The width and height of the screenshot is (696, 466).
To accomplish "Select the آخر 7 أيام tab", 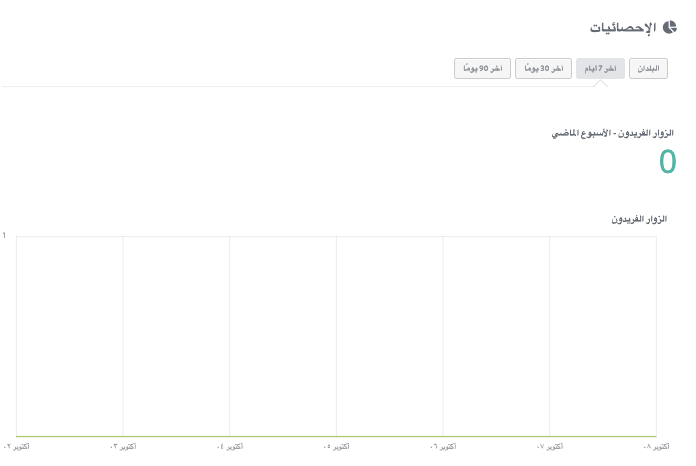I will click(x=600, y=68).
